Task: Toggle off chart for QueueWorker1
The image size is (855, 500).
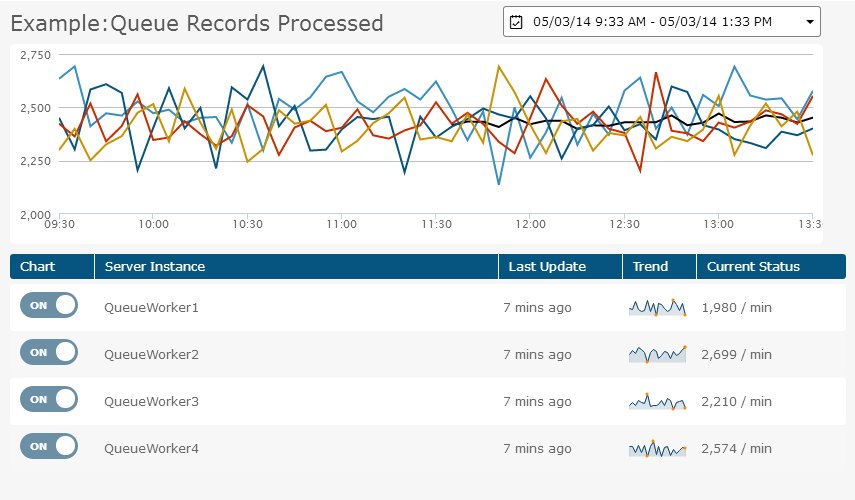Action: pyautogui.click(x=49, y=305)
